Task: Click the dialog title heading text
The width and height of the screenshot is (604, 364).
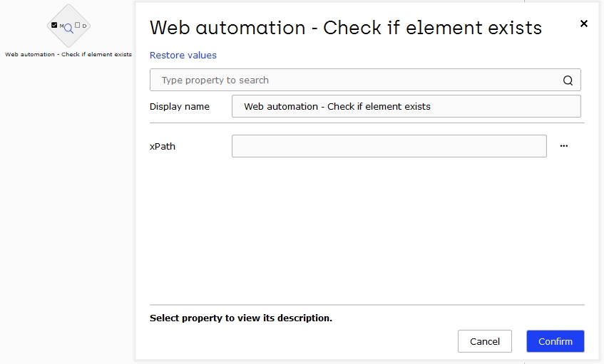Action: point(346,28)
